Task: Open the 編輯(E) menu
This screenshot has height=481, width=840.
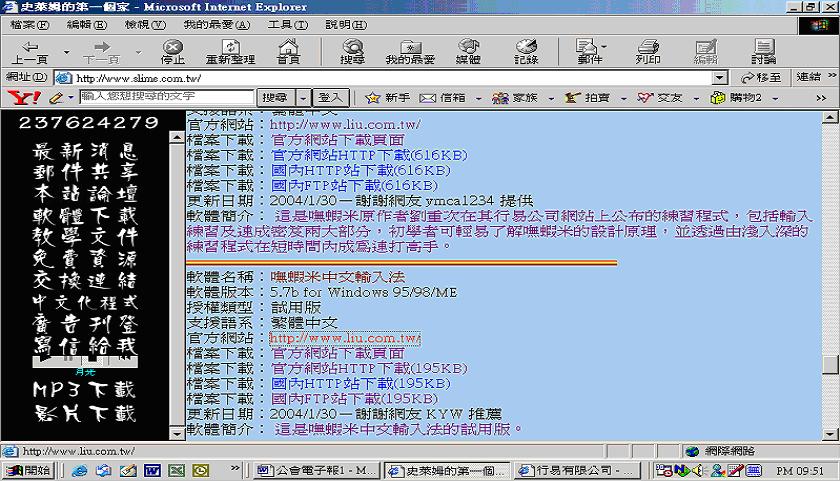Action: 86,25
